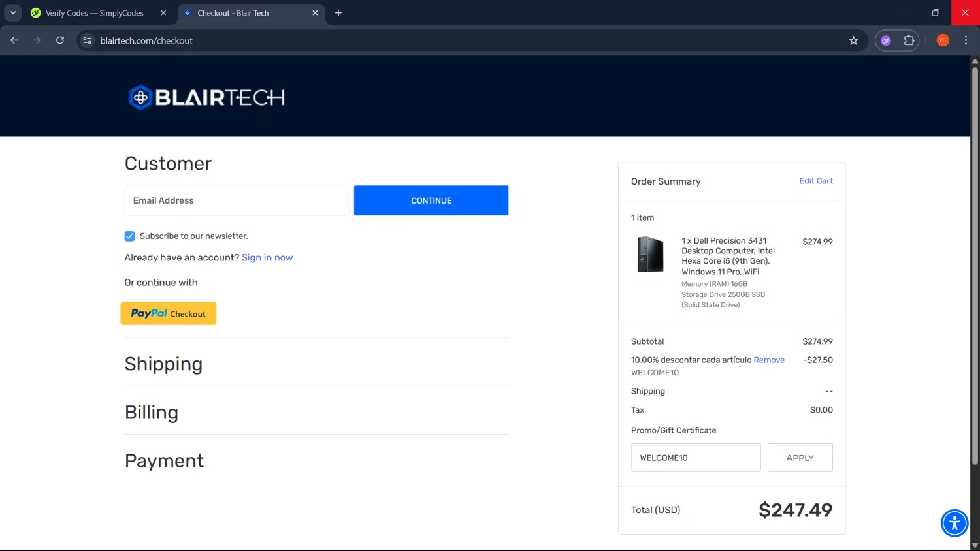Image resolution: width=980 pixels, height=551 pixels.
Task: Click the CONTINUE button
Action: (431, 200)
